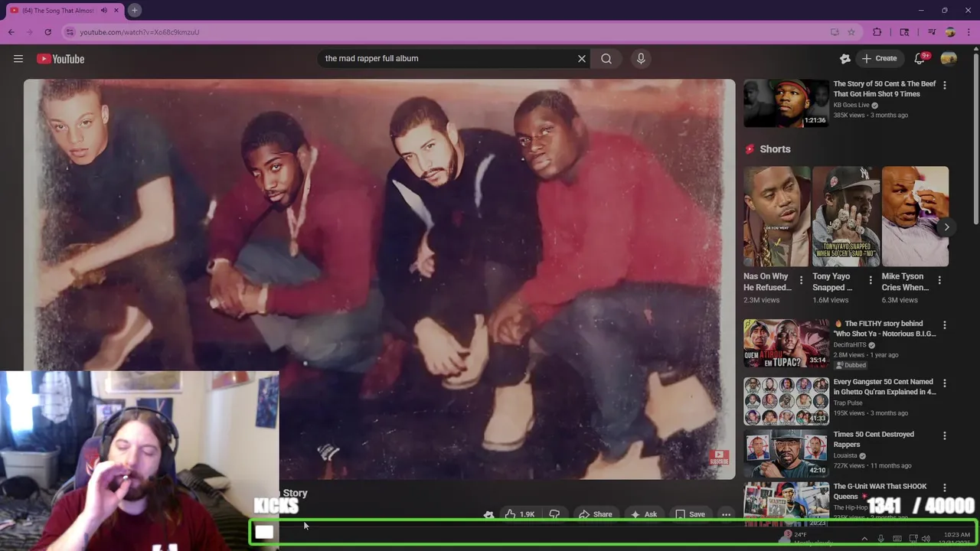980x551 pixels.
Task: Open the KB Goes Live channel
Action: click(851, 105)
